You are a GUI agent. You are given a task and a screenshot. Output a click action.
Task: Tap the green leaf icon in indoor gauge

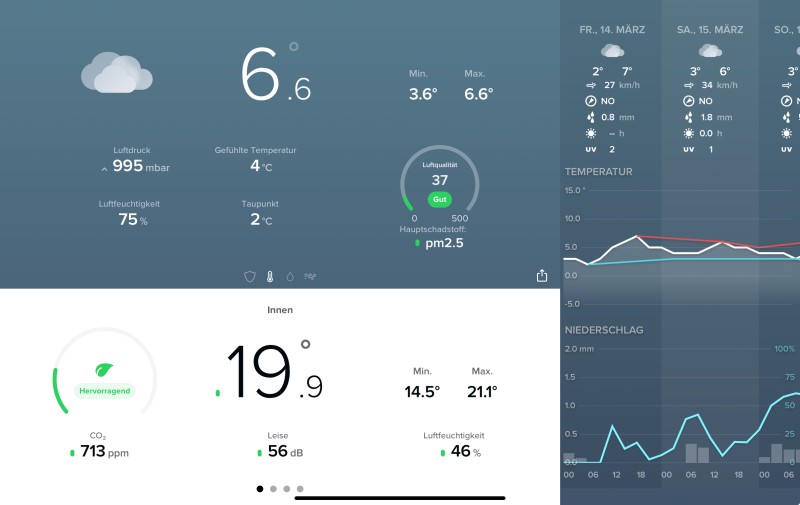[104, 369]
